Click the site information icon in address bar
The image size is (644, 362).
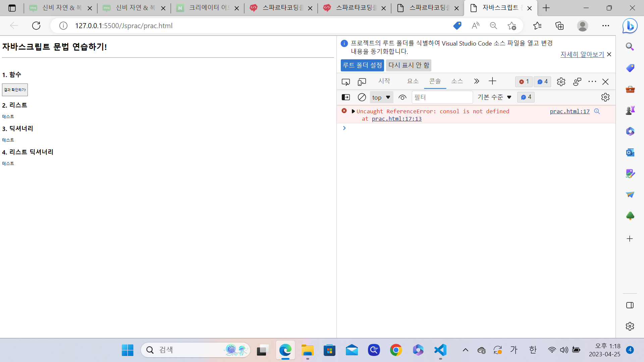pos(63,26)
